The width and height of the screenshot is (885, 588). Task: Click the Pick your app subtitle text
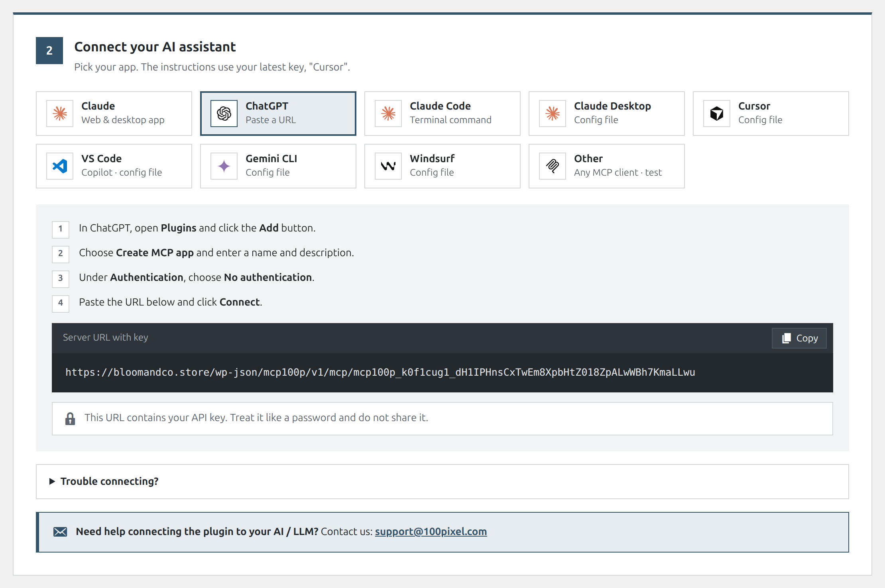tap(212, 67)
